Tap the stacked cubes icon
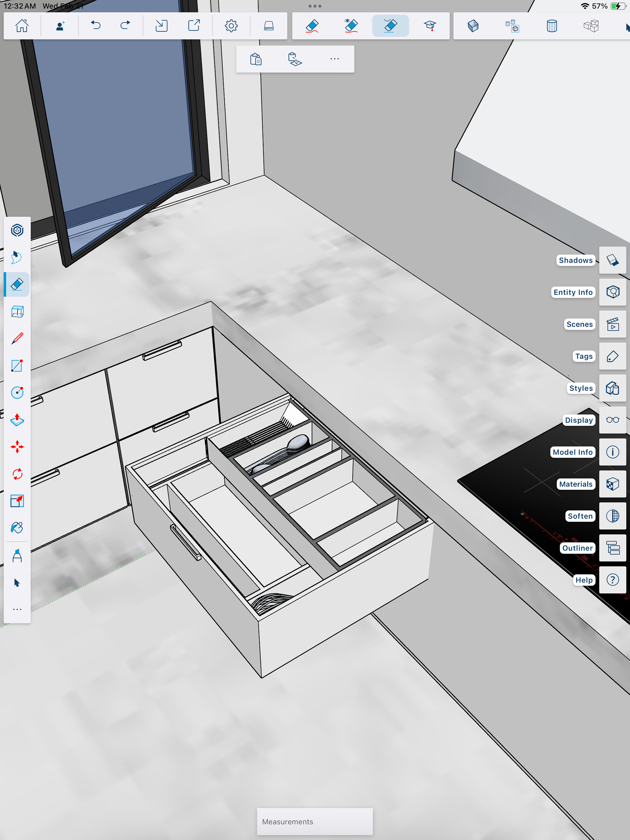 [x=591, y=26]
